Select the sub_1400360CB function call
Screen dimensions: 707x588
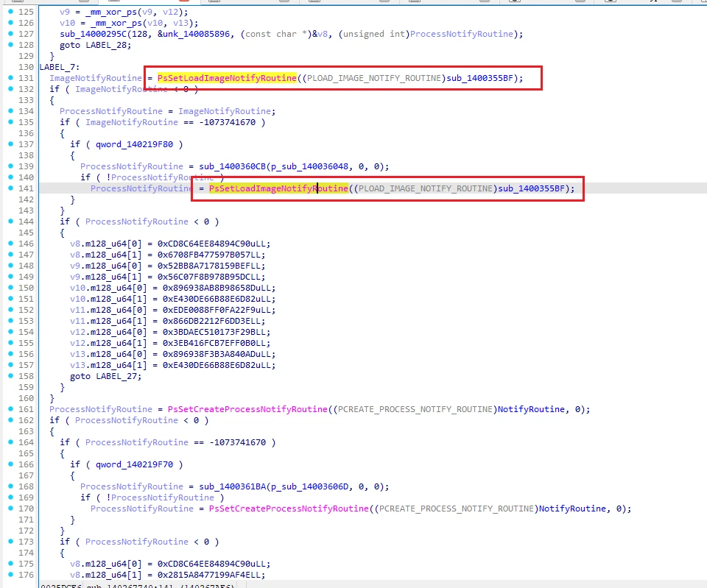[x=233, y=166]
